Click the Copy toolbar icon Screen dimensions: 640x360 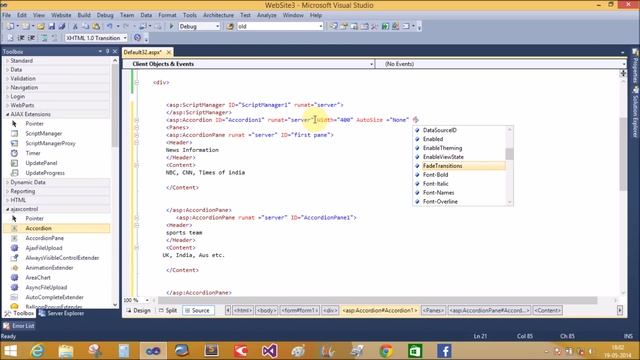(x=85, y=27)
